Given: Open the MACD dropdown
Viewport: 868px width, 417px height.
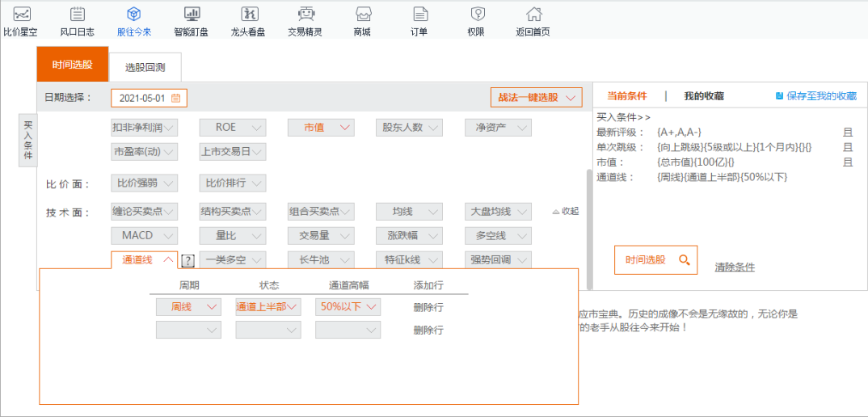Looking at the screenshot, I should click(144, 235).
